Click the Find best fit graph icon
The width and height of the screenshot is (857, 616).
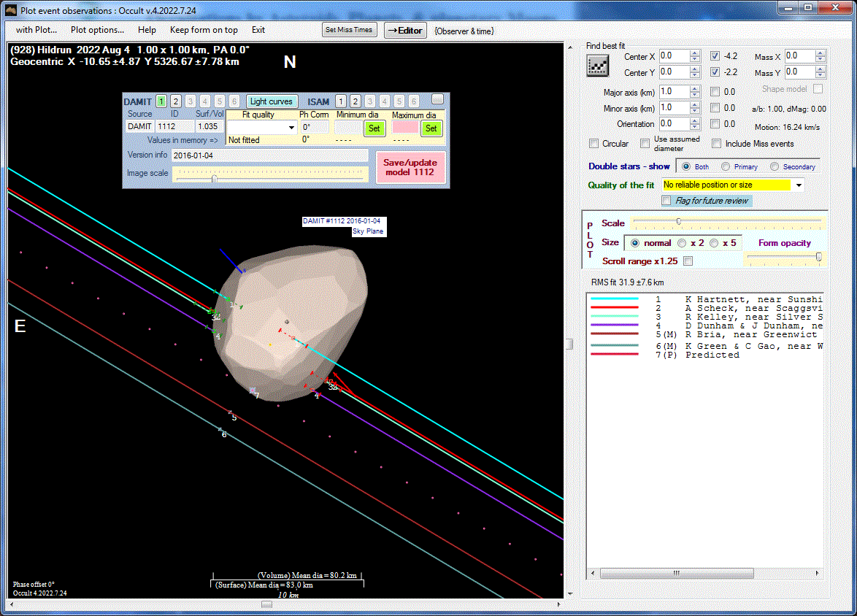coord(598,66)
